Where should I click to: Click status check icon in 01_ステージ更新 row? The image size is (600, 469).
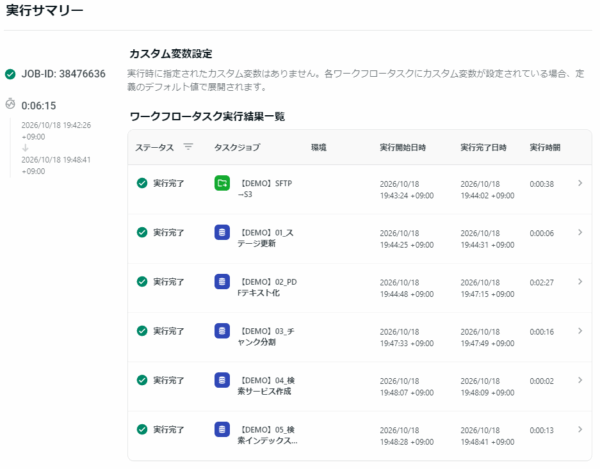tap(142, 232)
